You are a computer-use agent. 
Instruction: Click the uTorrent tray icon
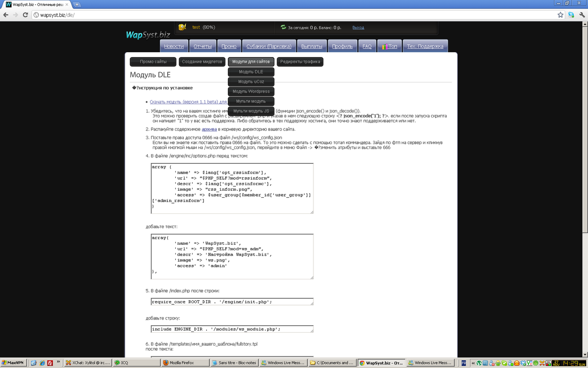click(479, 363)
